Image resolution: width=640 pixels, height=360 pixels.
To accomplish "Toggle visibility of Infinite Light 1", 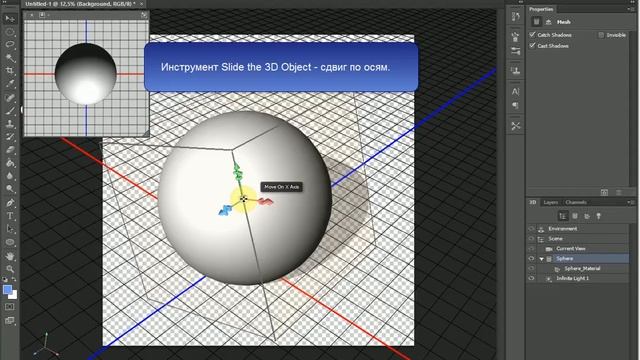I will (531, 278).
